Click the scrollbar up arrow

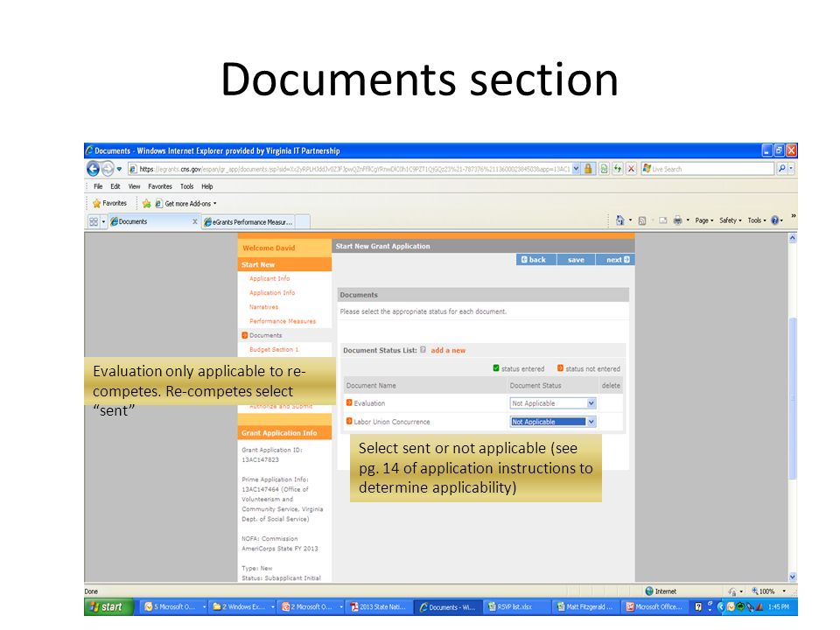coord(793,238)
